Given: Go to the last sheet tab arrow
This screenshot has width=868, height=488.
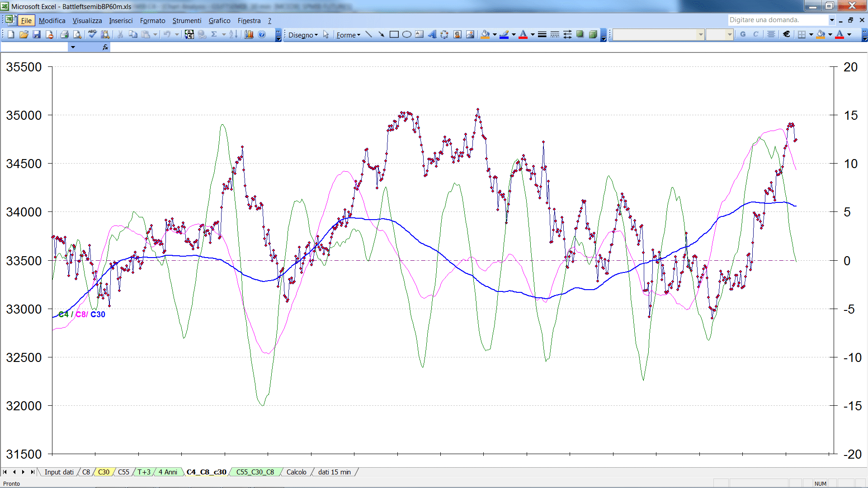Looking at the screenshot, I should pyautogui.click(x=33, y=472).
